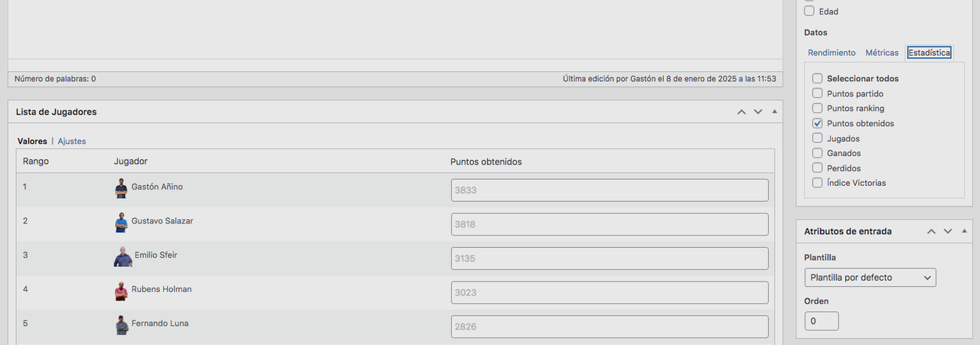Check the Seleccionar todos checkbox

pyautogui.click(x=818, y=79)
